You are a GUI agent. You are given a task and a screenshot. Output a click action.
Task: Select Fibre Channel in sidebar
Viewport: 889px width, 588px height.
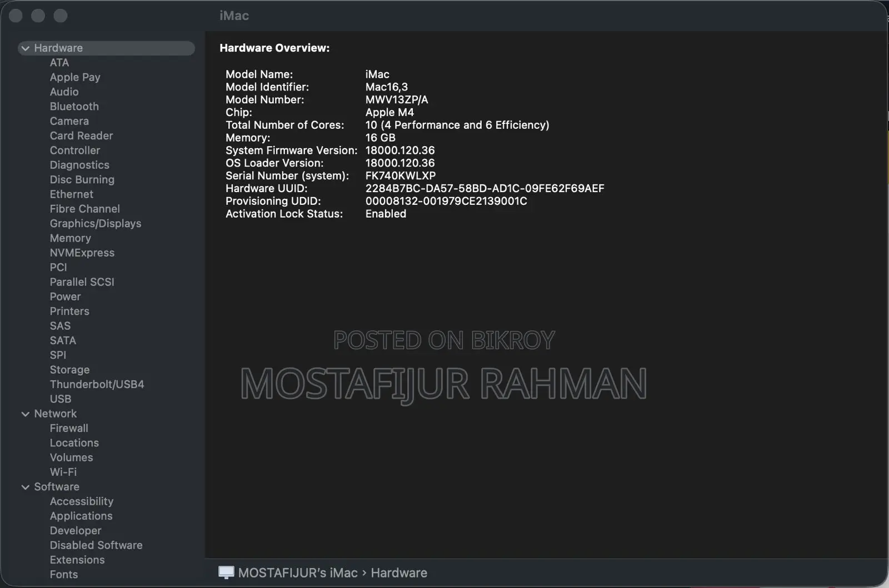(84, 209)
